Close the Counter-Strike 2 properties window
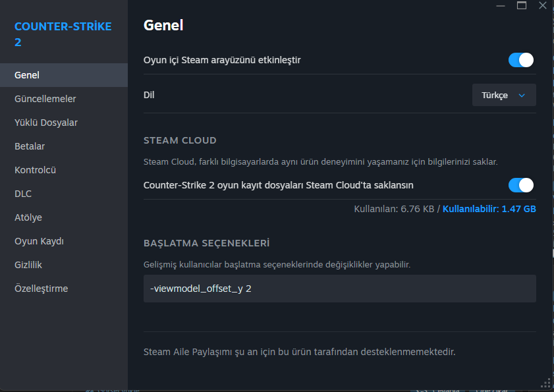This screenshot has height=392, width=554. (x=541, y=5)
